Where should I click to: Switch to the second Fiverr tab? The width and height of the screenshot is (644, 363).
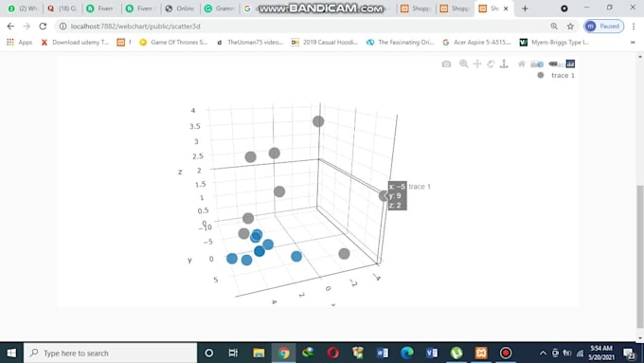click(x=140, y=9)
